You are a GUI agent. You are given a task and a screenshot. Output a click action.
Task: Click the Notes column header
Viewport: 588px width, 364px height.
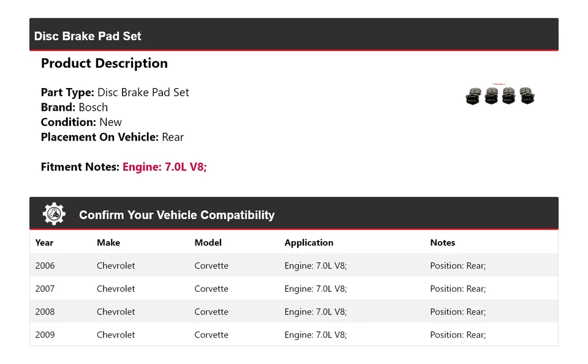pyautogui.click(x=442, y=243)
